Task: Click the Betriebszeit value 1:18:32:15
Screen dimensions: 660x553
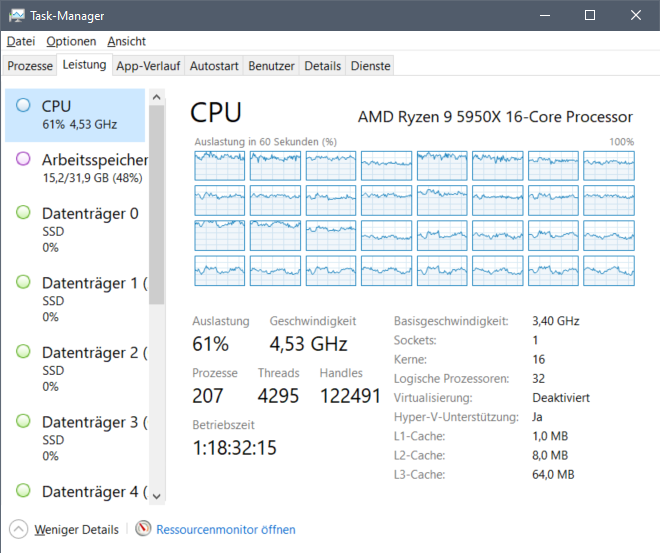Action: point(234,447)
